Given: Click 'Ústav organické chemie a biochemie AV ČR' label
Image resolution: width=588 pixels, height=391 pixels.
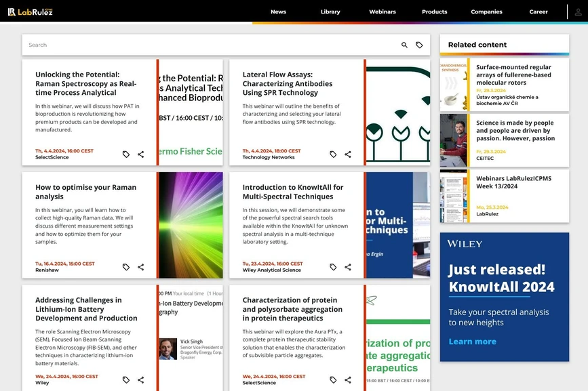Looking at the screenshot, I should (507, 100).
